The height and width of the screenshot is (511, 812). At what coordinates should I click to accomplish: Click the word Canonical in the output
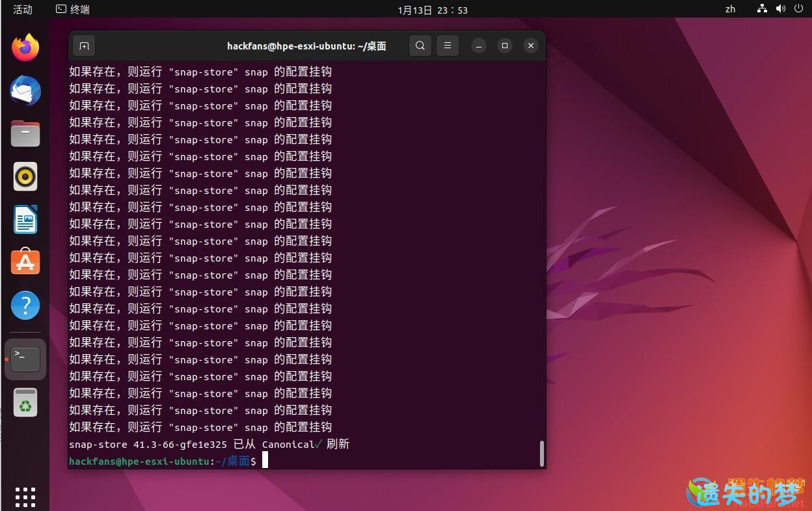click(x=288, y=444)
